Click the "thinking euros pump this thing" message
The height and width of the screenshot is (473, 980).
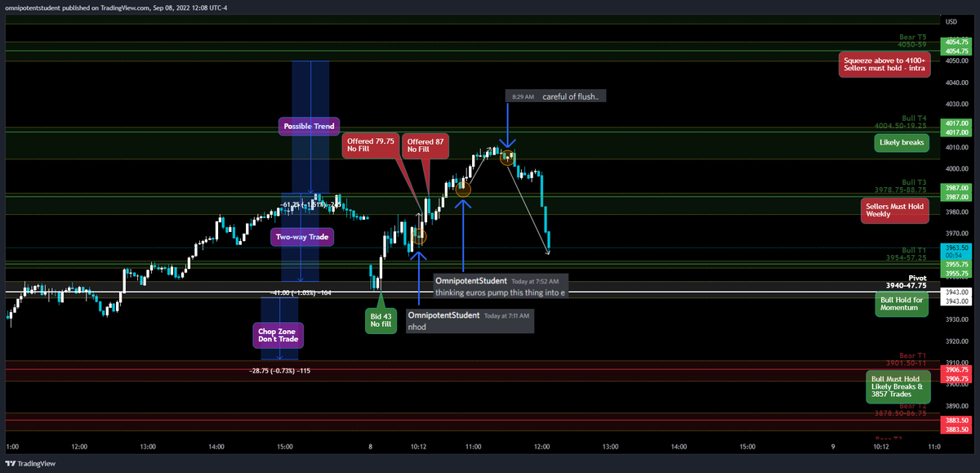coord(499,292)
